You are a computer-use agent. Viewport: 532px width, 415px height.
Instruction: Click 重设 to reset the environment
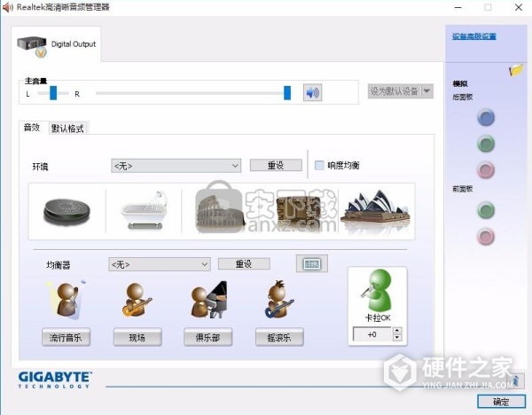click(276, 166)
